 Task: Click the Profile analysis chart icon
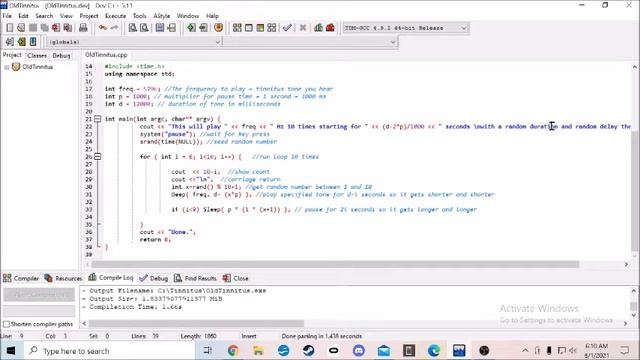(318, 28)
